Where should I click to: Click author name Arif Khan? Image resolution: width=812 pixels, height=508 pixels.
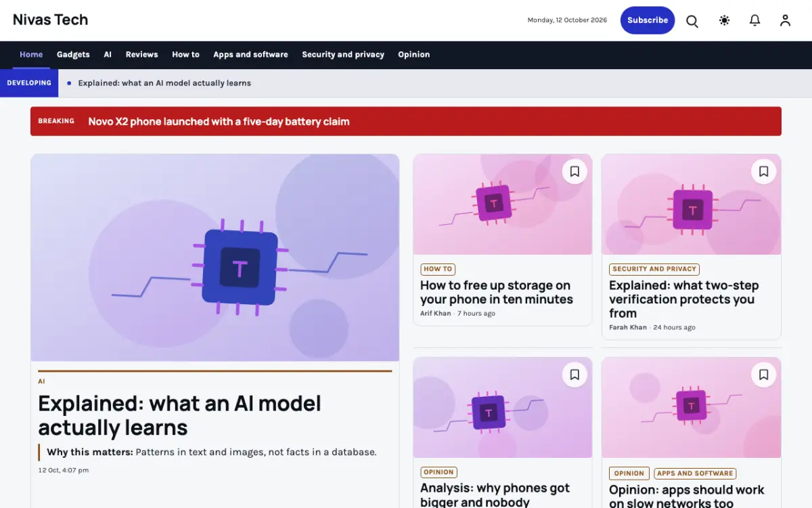point(436,314)
